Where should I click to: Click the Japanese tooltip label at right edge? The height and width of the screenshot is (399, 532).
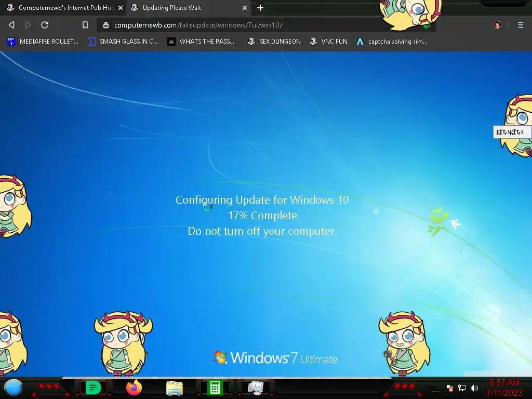pyautogui.click(x=512, y=132)
